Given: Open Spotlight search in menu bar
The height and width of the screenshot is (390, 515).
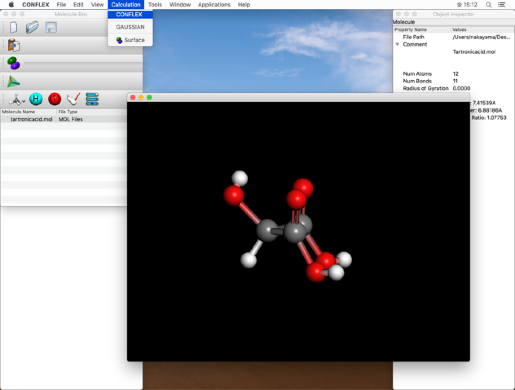Looking at the screenshot, I should 489,5.
